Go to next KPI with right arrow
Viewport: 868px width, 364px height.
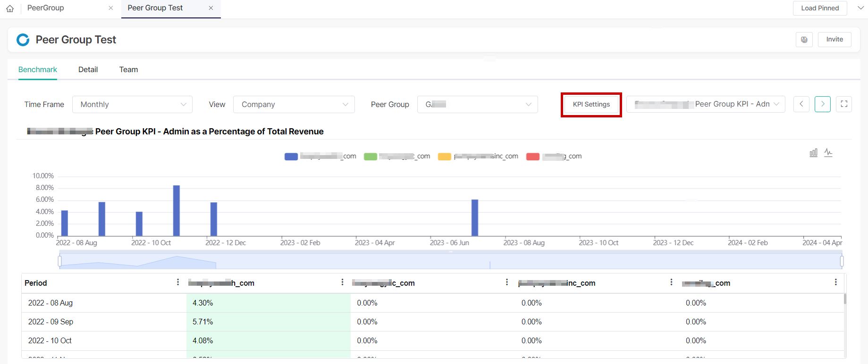click(823, 104)
